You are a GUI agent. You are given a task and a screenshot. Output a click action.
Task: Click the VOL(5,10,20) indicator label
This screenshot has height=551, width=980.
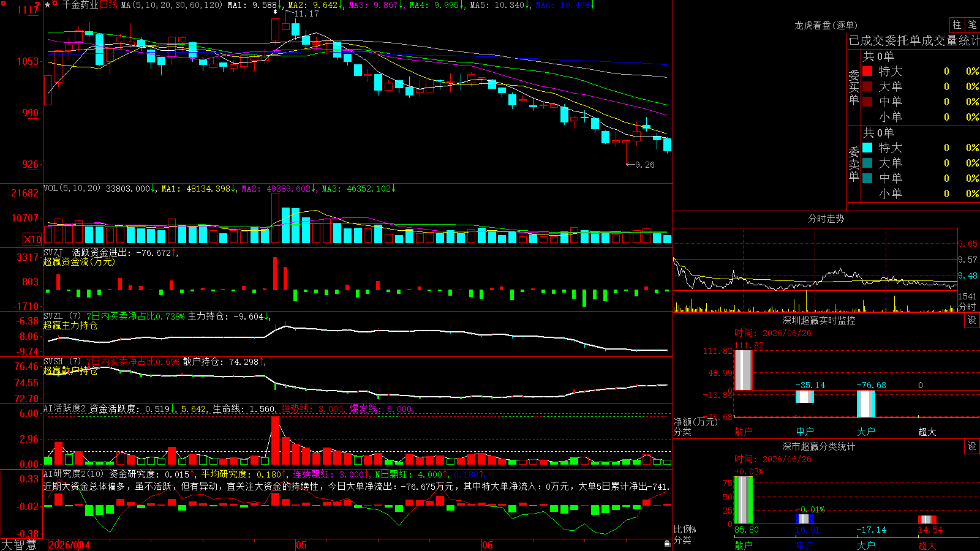[72, 189]
